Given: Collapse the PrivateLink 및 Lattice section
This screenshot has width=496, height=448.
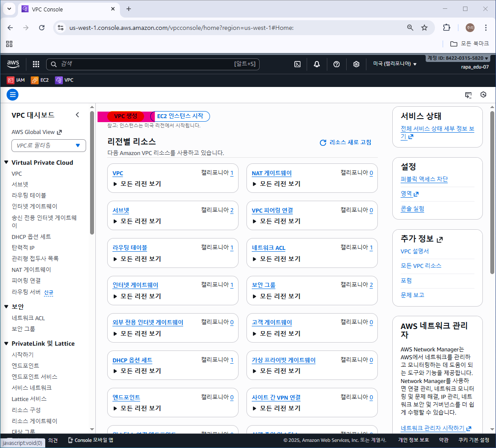Looking at the screenshot, I should [x=6, y=343].
